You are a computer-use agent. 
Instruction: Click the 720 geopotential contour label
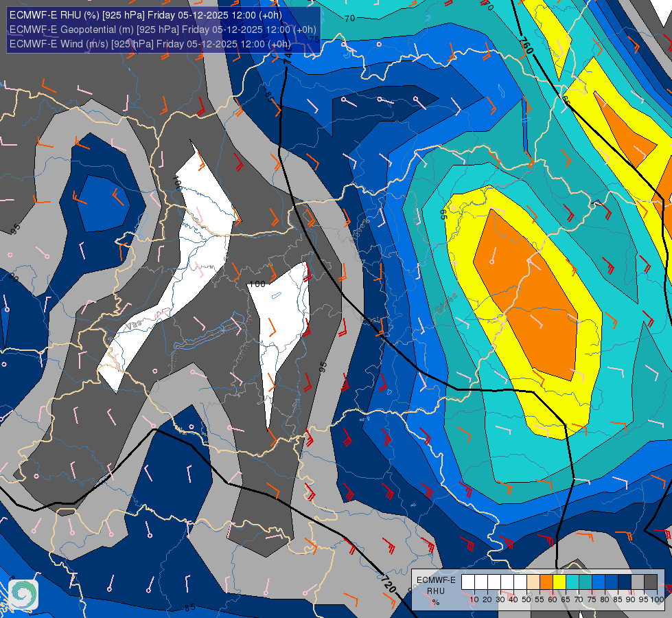[x=389, y=584]
